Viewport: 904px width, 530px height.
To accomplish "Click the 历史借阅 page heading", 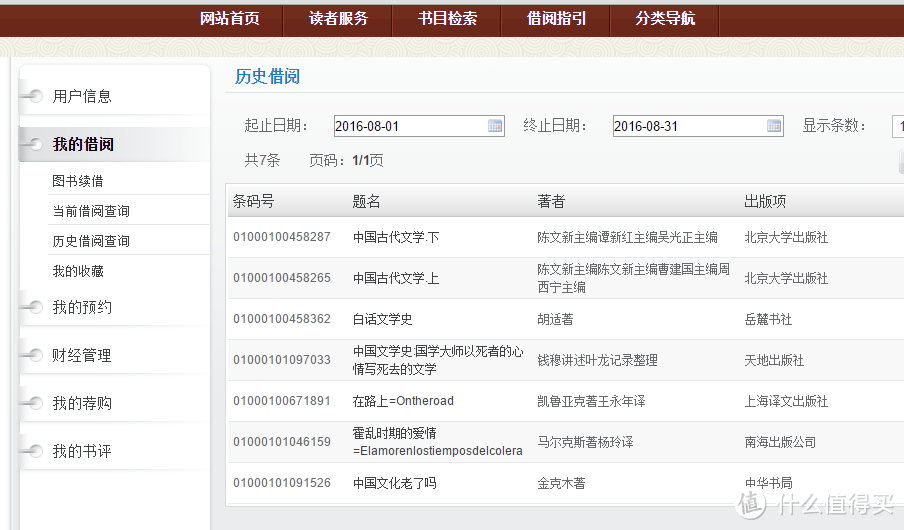I will [267, 76].
